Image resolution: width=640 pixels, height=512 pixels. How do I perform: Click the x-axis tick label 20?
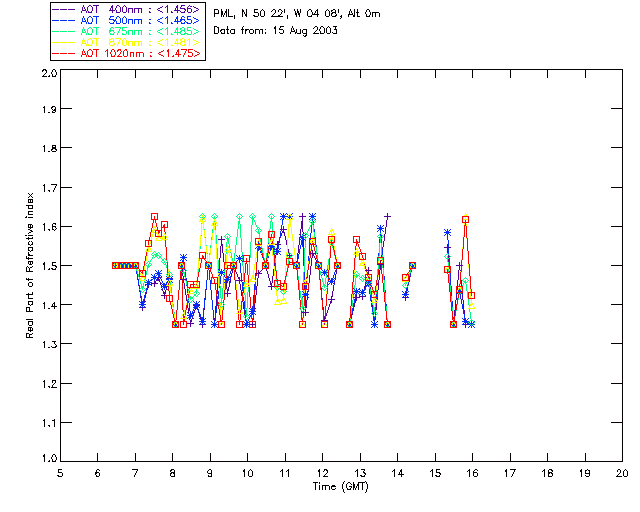622,473
